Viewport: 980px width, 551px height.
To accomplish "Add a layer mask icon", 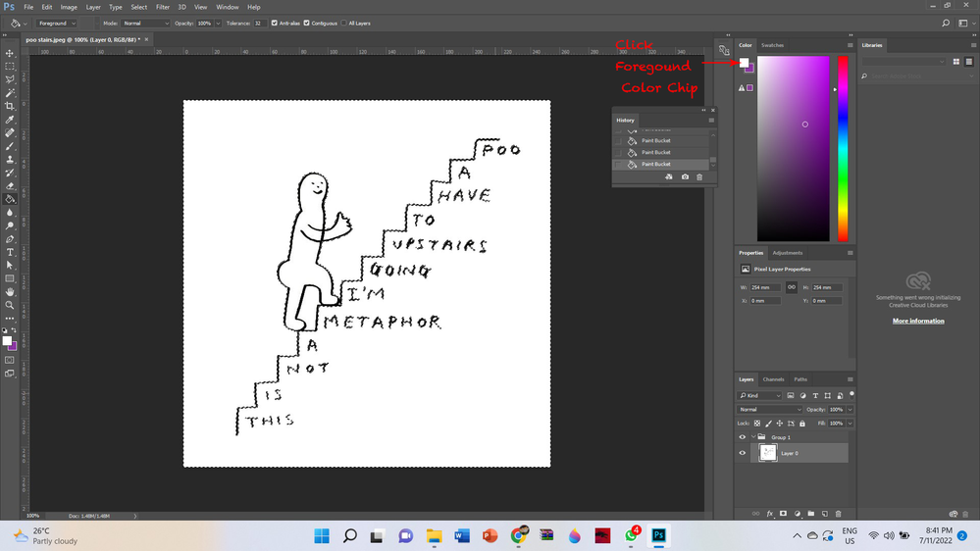I will click(x=783, y=514).
